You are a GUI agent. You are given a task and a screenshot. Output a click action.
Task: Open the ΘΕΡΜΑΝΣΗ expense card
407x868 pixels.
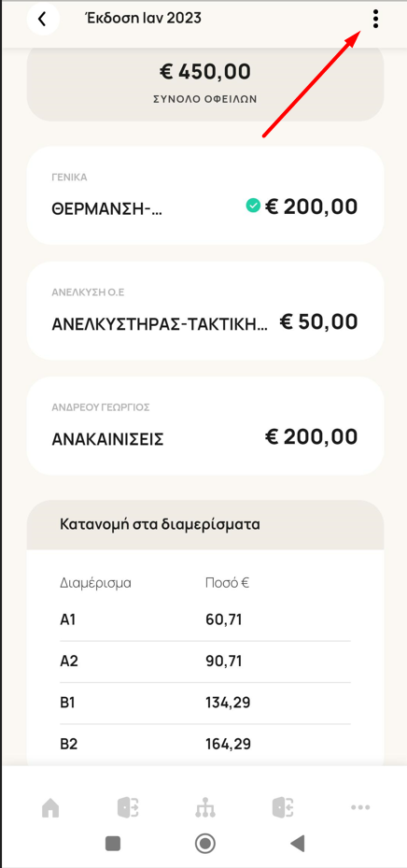click(205, 195)
